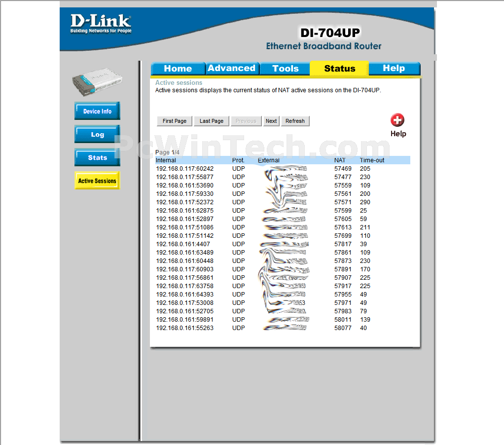Click time-out value 139

point(365,319)
